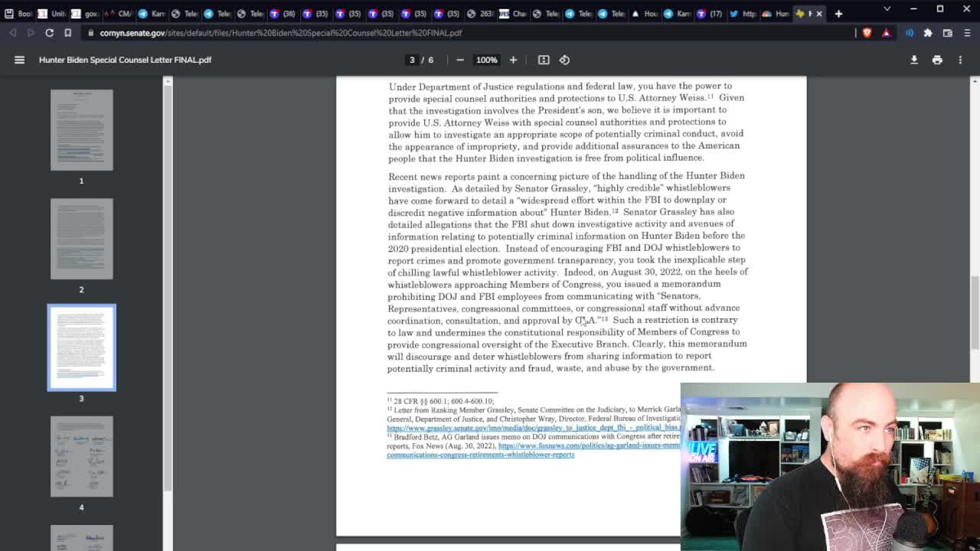
Task: Select page 4 thumbnail
Action: tap(81, 456)
